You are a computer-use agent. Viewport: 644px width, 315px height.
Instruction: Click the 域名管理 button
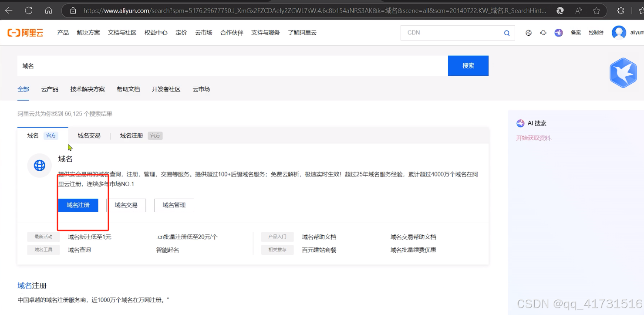click(x=174, y=205)
